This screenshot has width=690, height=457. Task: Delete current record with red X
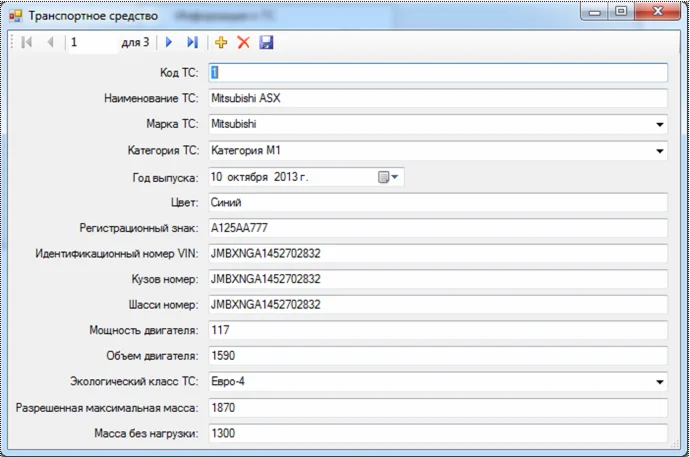pos(243,43)
